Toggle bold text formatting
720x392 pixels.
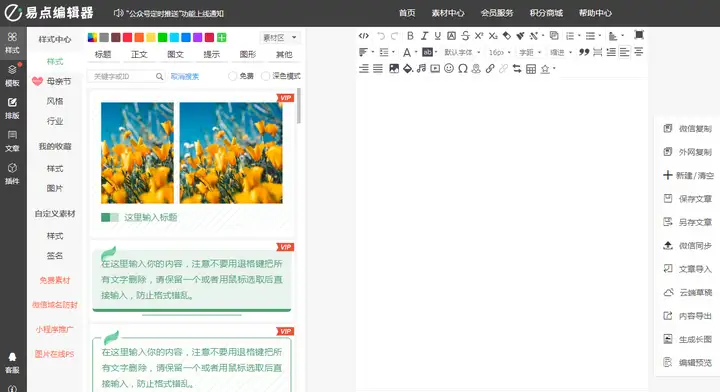click(410, 36)
